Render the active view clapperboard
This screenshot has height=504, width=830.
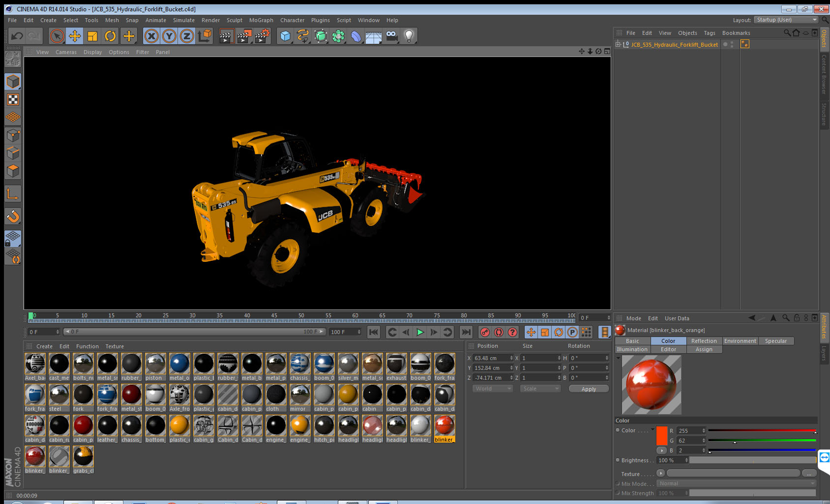[226, 36]
